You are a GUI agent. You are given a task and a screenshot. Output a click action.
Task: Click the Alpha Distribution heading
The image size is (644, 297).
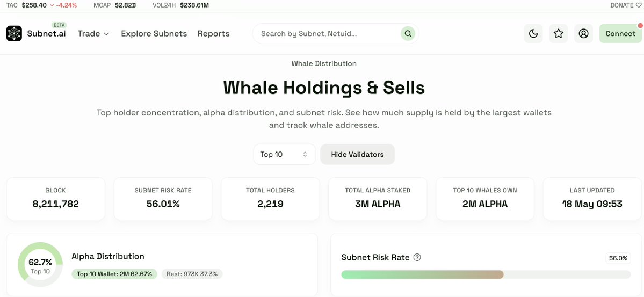point(108,256)
